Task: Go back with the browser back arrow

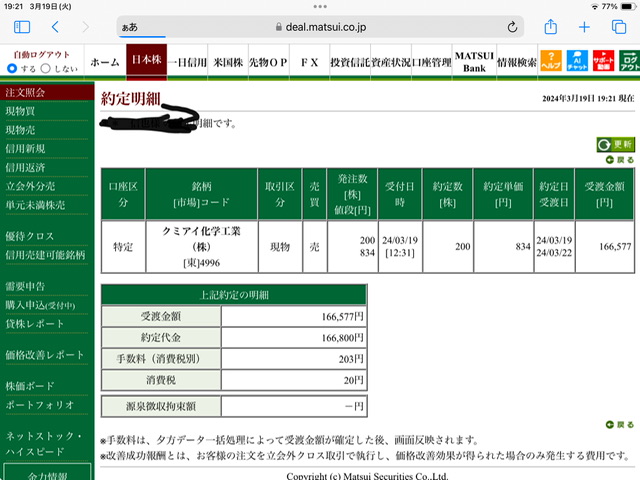Action: point(56,27)
